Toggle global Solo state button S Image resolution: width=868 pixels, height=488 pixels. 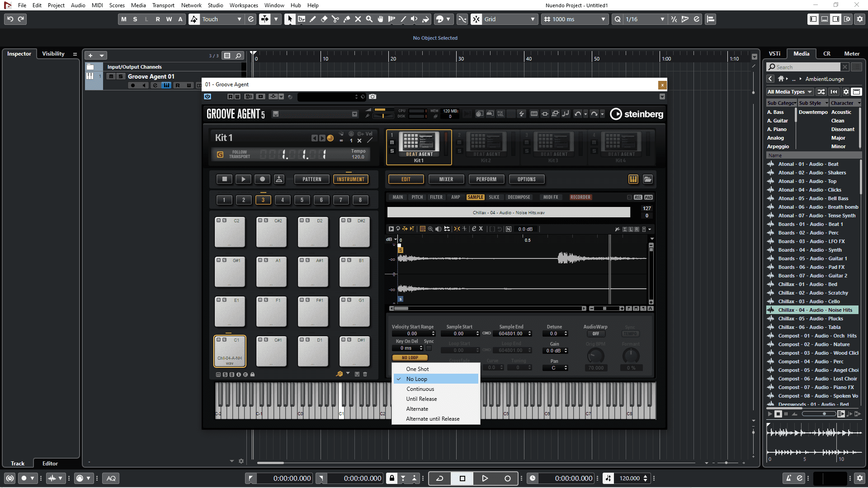click(x=135, y=19)
